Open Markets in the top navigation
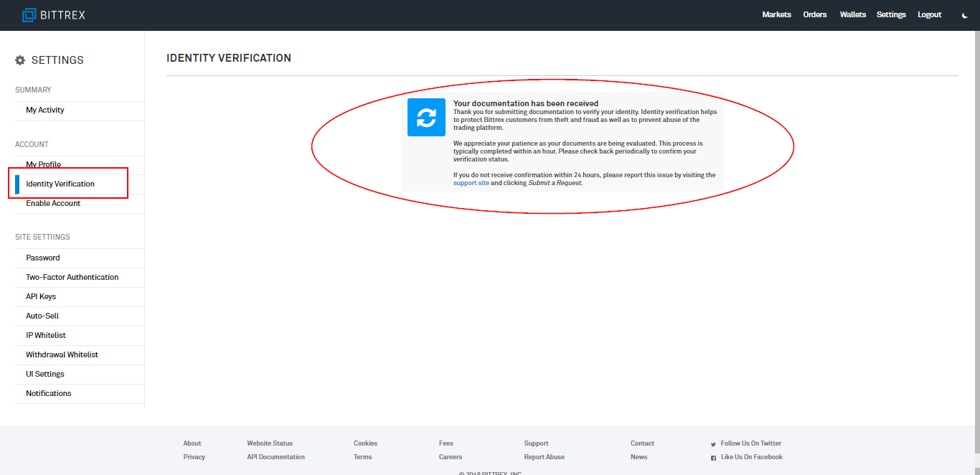Screen dimensions: 980x475 tap(776, 14)
